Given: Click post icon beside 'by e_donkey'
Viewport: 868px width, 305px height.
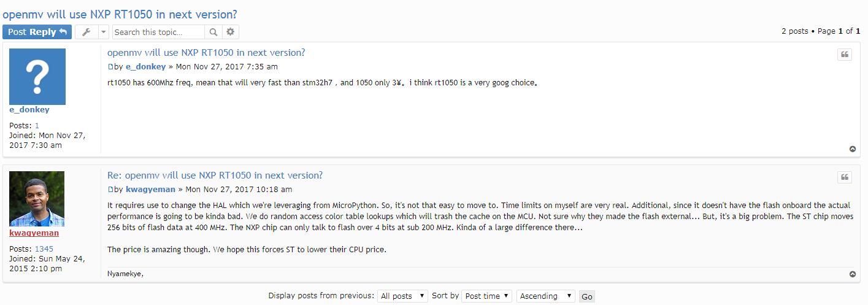Looking at the screenshot, I should tap(110, 67).
